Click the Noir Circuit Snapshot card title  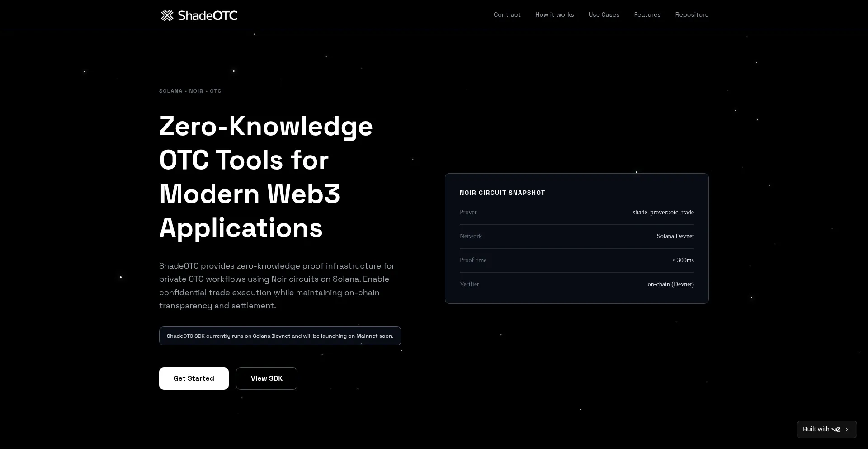pyautogui.click(x=502, y=193)
